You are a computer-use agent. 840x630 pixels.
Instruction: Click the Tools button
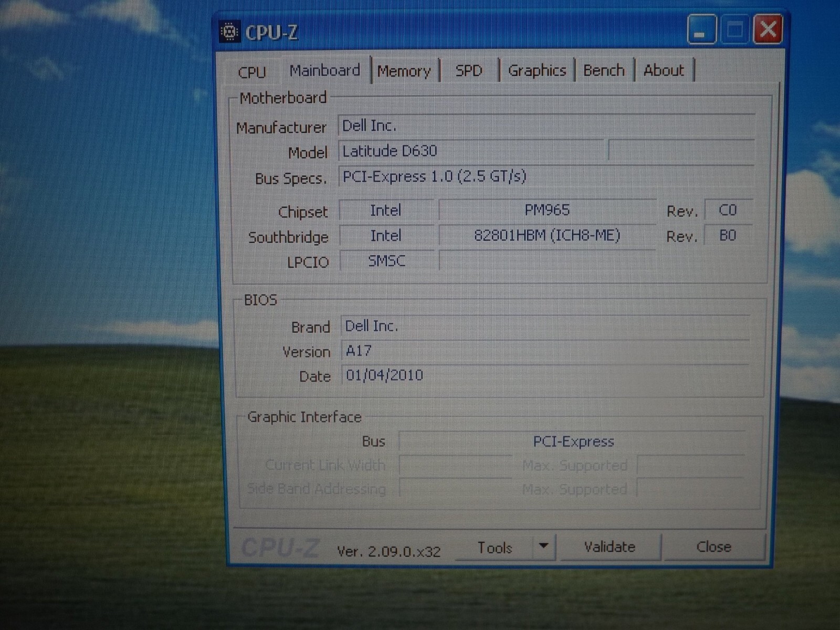495,548
